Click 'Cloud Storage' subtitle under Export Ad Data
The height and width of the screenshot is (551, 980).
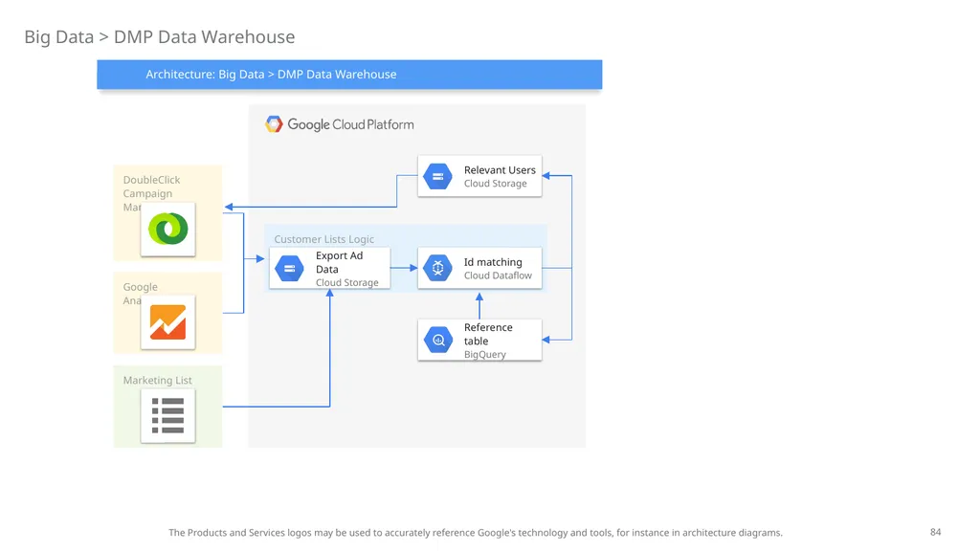click(x=346, y=282)
